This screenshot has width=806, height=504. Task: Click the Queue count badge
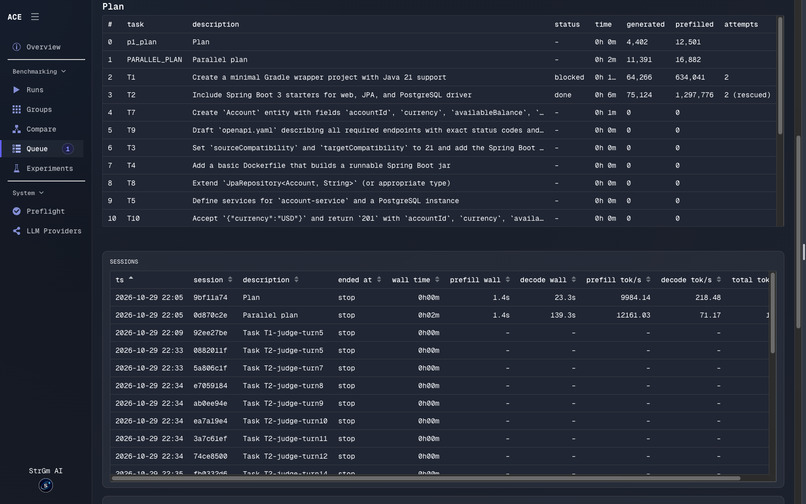(67, 149)
